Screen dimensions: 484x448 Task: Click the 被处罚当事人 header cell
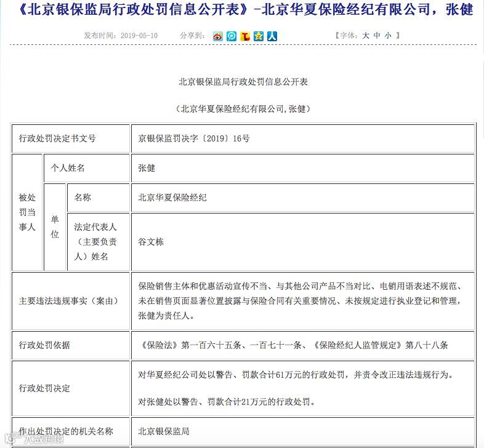click(x=27, y=212)
